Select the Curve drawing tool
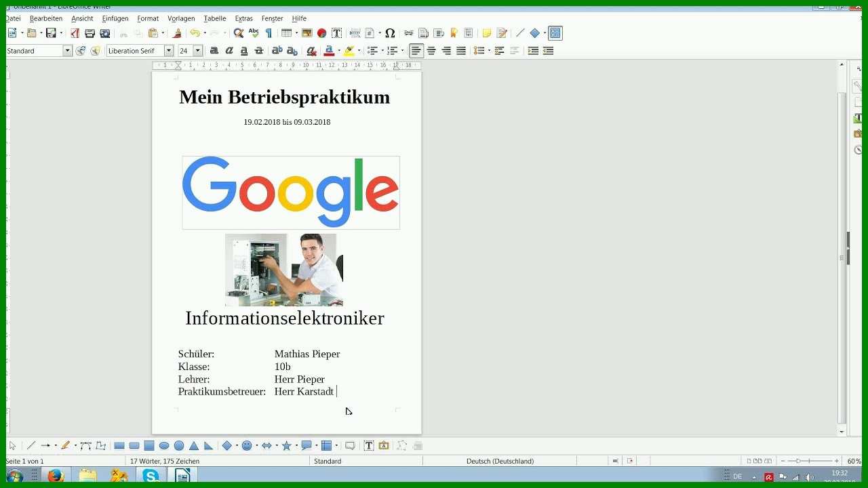The width and height of the screenshot is (868, 488). click(85, 446)
